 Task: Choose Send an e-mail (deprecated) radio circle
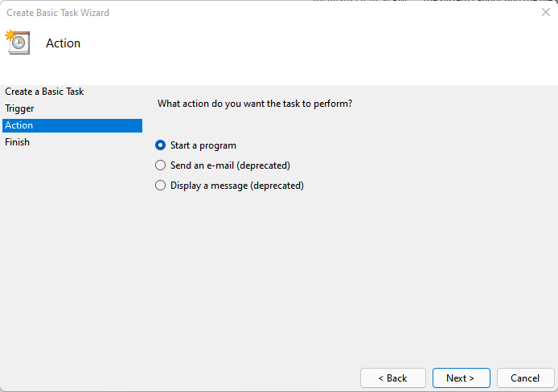[160, 165]
